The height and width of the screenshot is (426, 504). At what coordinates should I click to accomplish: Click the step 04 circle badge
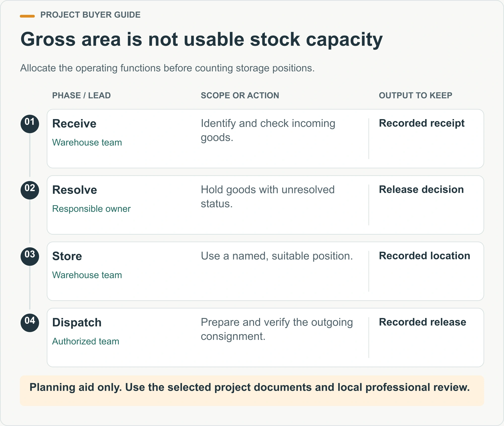(30, 323)
